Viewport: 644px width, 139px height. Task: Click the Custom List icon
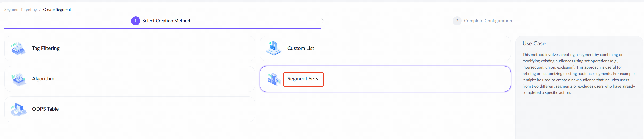tap(274, 48)
